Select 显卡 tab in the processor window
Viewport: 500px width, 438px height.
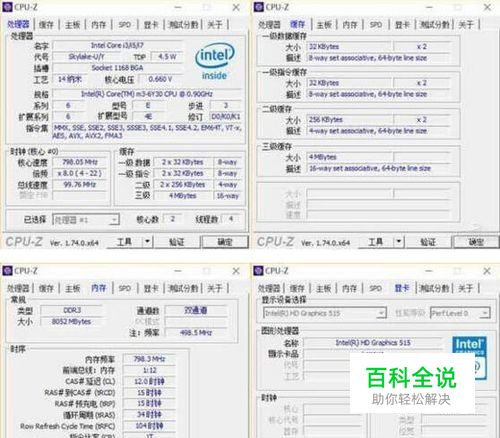coord(151,24)
